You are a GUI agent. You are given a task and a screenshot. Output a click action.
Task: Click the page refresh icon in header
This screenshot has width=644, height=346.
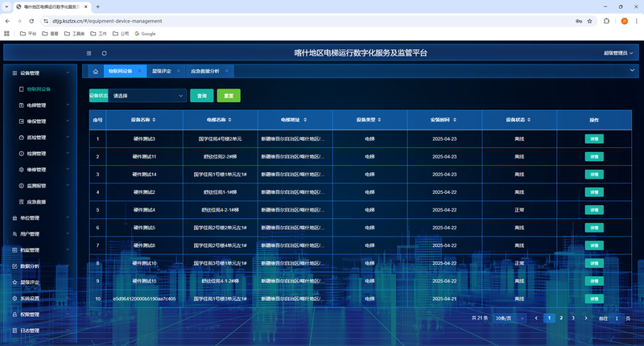[104, 53]
